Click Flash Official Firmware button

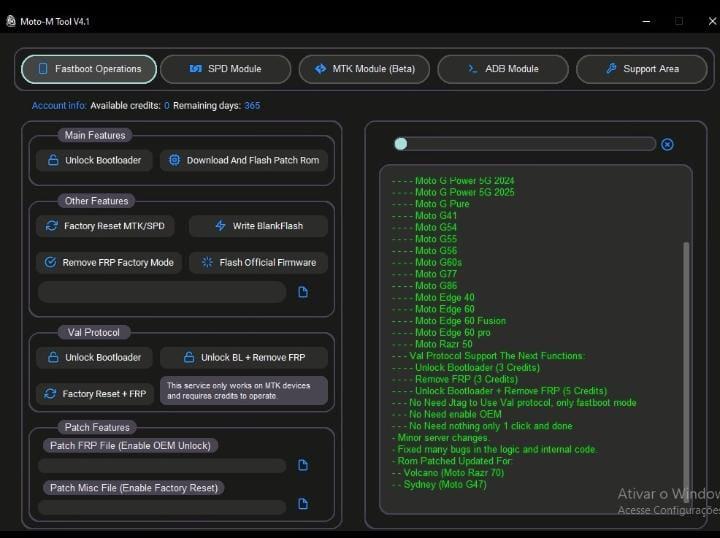click(259, 263)
